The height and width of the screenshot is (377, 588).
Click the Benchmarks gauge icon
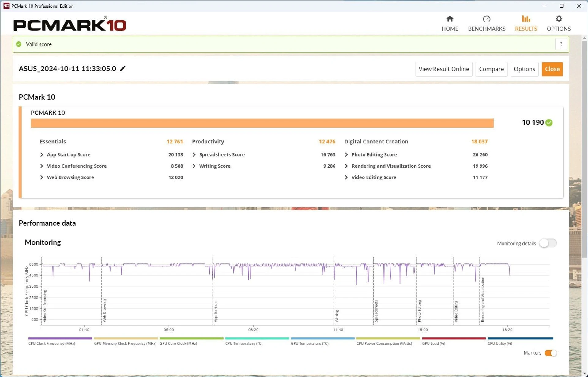point(486,19)
